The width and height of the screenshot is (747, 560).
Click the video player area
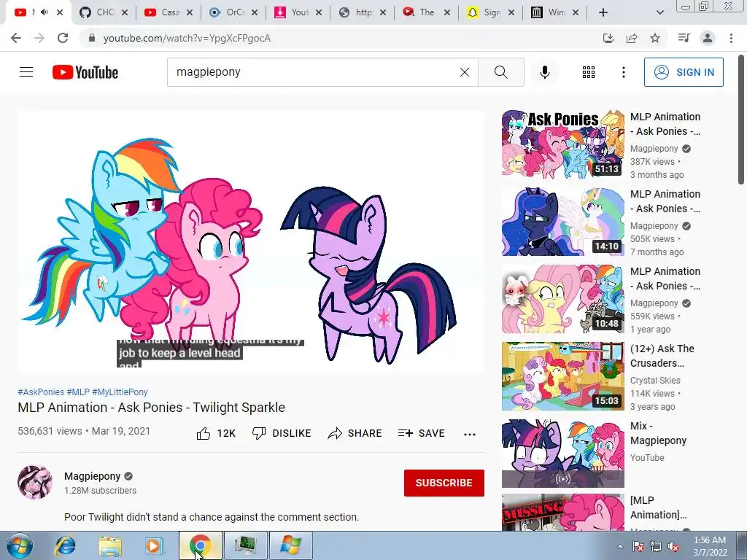pos(251,241)
